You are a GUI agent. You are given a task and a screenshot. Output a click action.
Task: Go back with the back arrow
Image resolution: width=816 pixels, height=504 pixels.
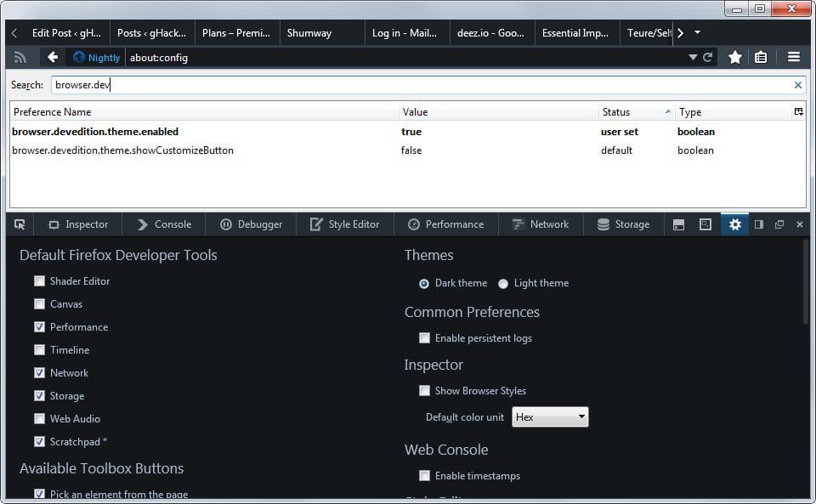click(x=53, y=57)
